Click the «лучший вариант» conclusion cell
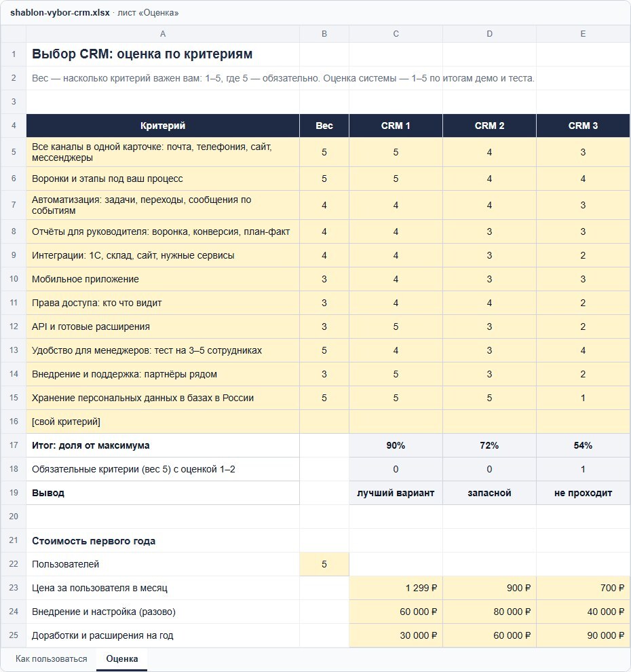 click(x=396, y=493)
